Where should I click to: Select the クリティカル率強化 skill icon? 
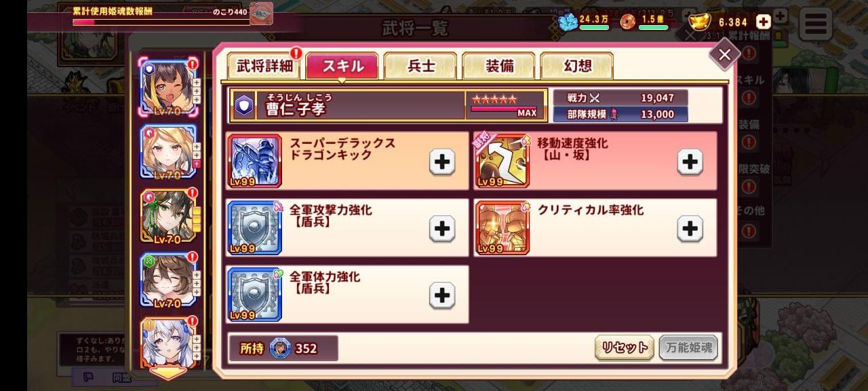click(x=502, y=227)
